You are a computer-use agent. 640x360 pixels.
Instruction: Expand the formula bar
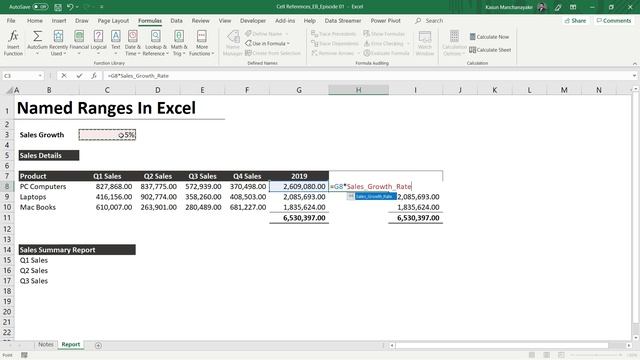(634, 76)
